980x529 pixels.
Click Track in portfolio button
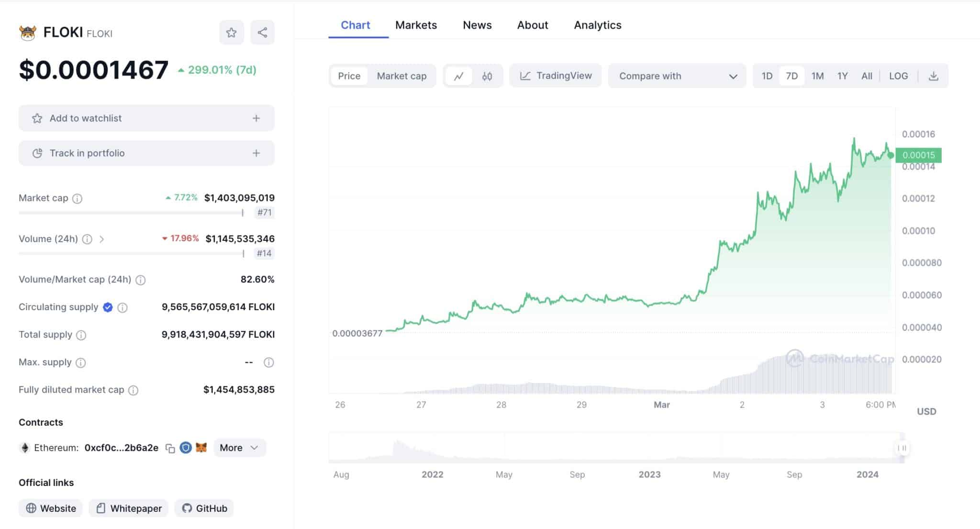coord(146,153)
